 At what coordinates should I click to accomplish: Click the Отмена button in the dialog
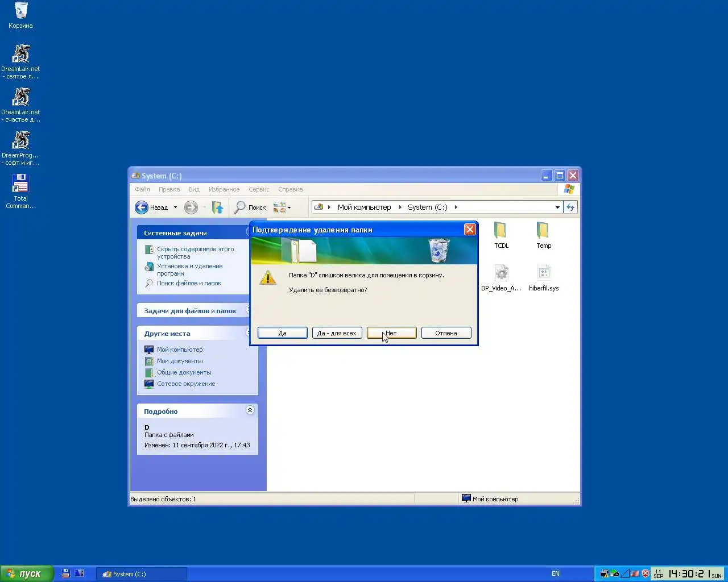(446, 333)
